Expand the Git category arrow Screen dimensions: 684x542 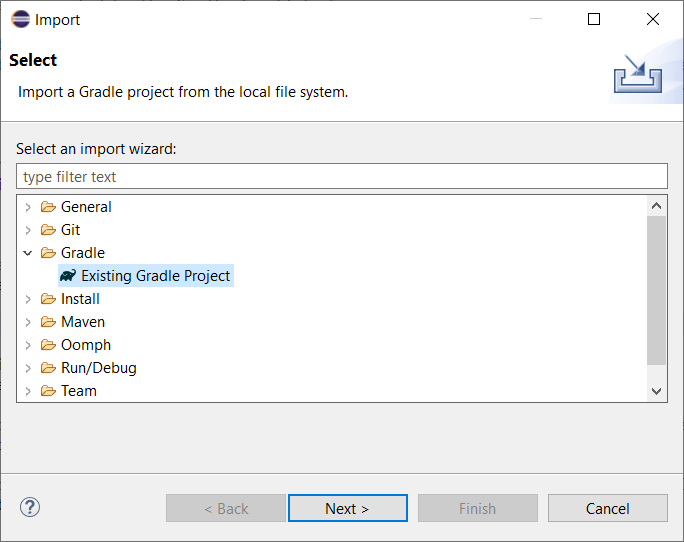pos(28,230)
